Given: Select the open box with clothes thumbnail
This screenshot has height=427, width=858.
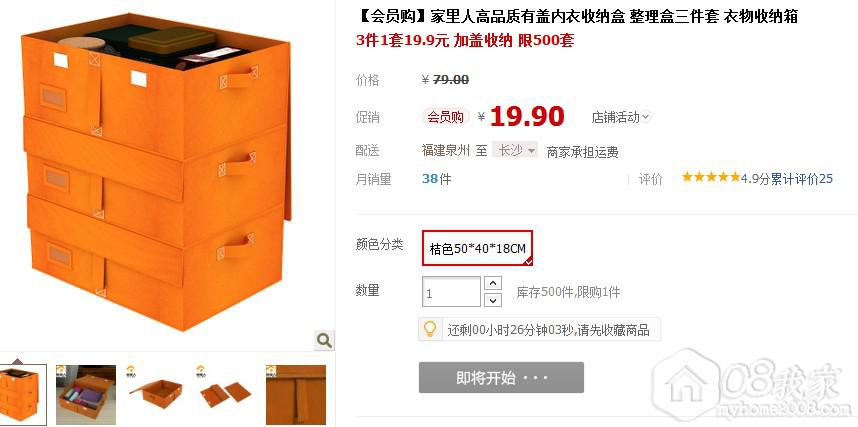Looking at the screenshot, I should tap(86, 395).
